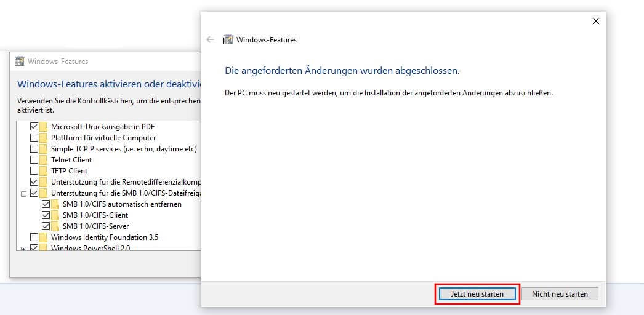Click folder icon beside SMB 1.0/CIFS-Client
Viewport: 644px width, 315px height.
click(x=55, y=215)
